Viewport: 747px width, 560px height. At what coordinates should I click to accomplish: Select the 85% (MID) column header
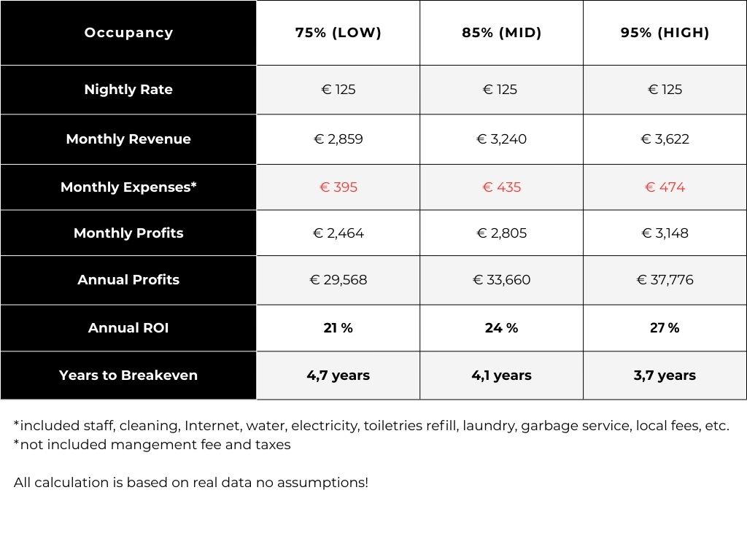501,33
